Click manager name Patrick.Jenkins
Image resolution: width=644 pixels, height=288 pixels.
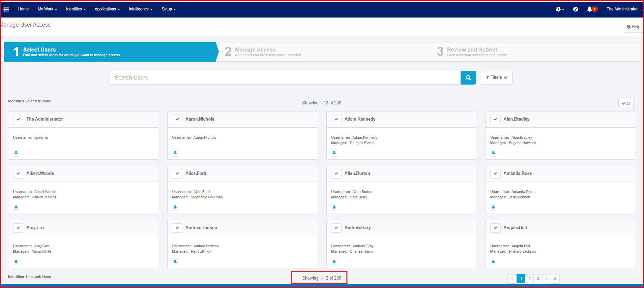pyautogui.click(x=44, y=197)
